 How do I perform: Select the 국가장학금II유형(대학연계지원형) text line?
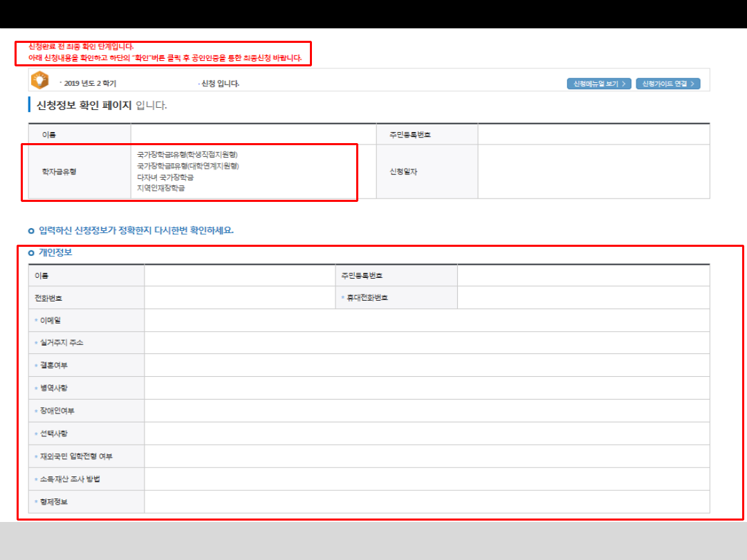(x=187, y=166)
